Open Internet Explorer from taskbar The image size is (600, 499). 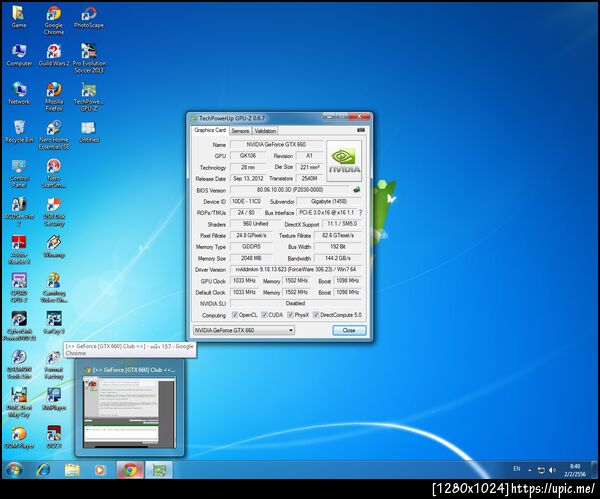tap(43, 470)
